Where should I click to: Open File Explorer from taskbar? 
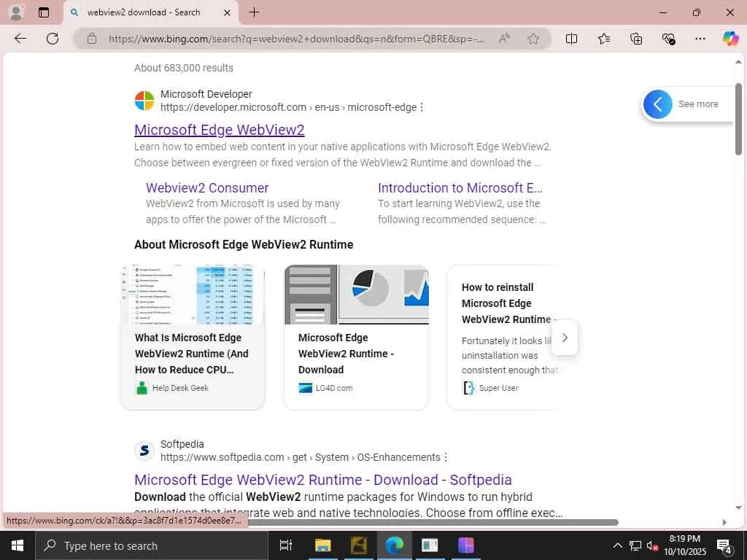tap(322, 545)
